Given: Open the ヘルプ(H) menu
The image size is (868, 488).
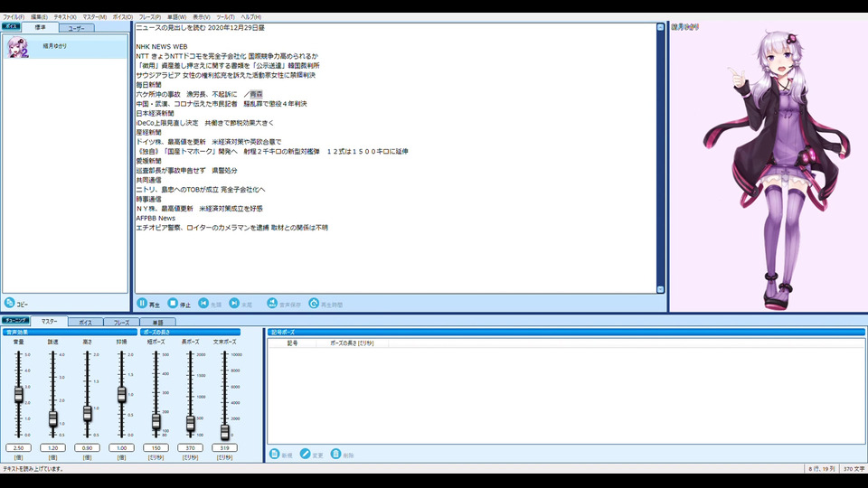Looking at the screenshot, I should point(250,17).
